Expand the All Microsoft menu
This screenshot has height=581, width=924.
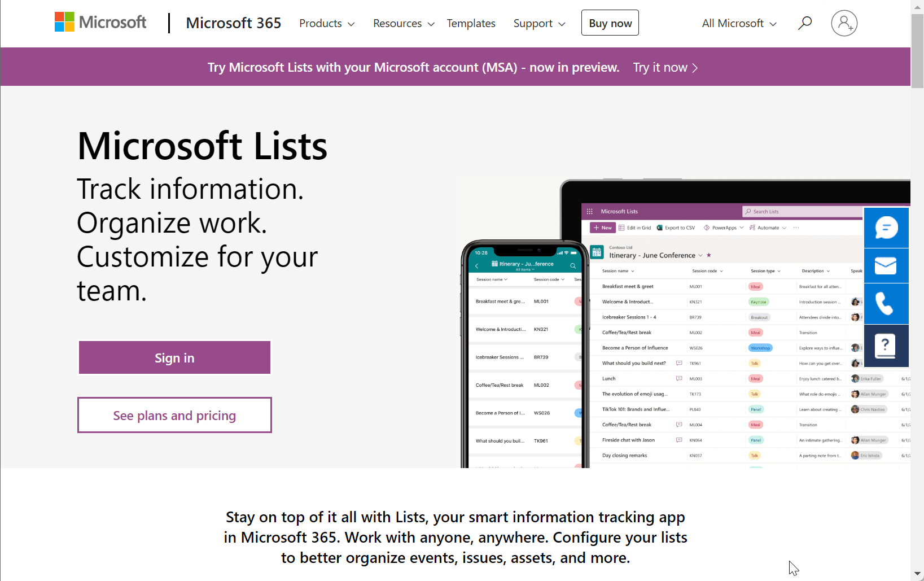tap(739, 23)
